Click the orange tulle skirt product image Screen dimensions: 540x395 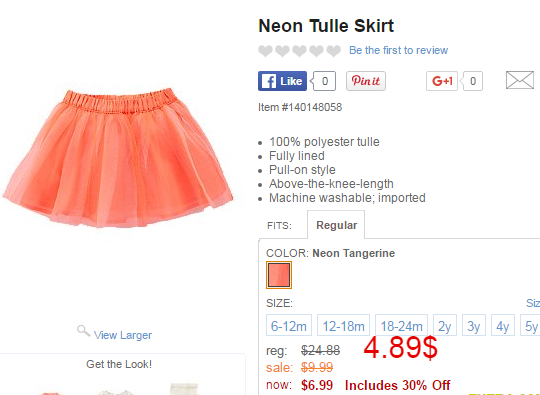pyautogui.click(x=118, y=158)
